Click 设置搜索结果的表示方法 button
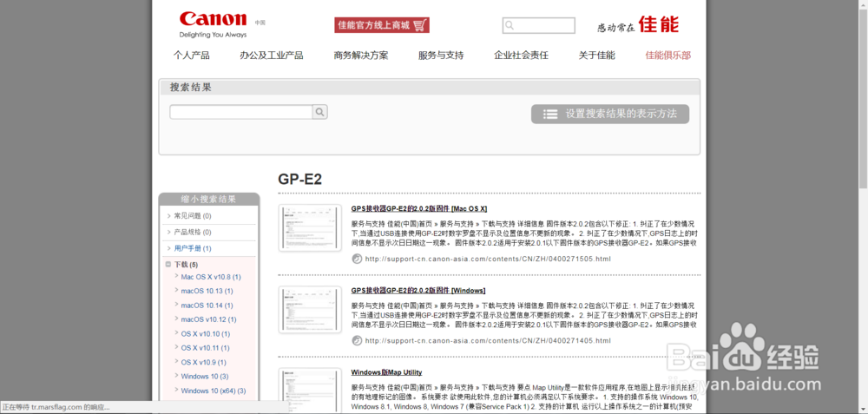This screenshot has height=414, width=868. [610, 114]
